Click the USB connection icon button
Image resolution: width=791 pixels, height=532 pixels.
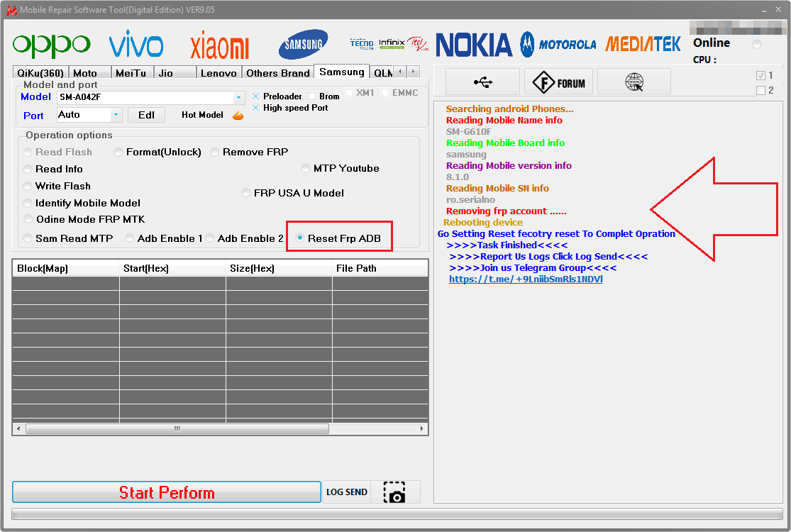click(x=483, y=82)
